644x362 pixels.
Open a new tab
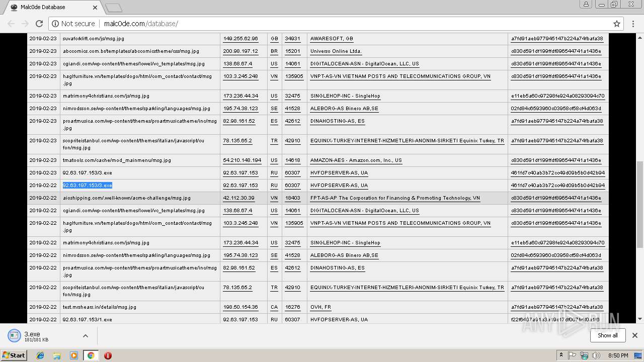pyautogui.click(x=114, y=8)
